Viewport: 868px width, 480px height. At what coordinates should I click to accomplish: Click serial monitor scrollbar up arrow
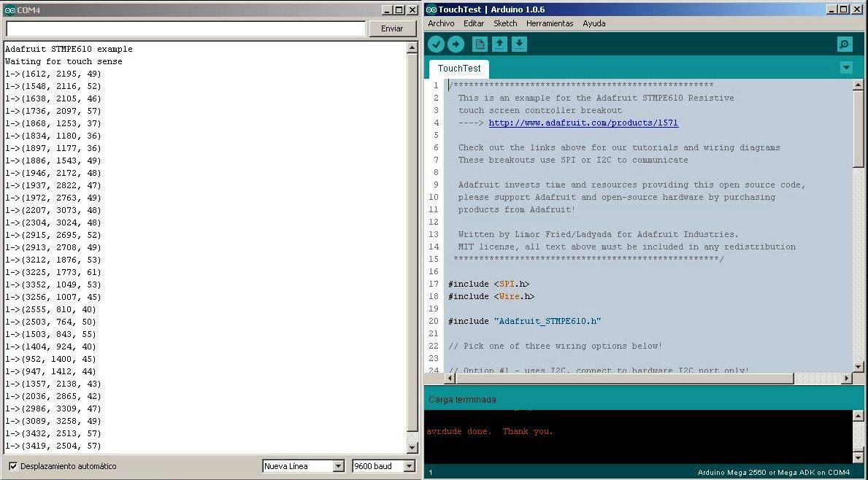pyautogui.click(x=412, y=47)
